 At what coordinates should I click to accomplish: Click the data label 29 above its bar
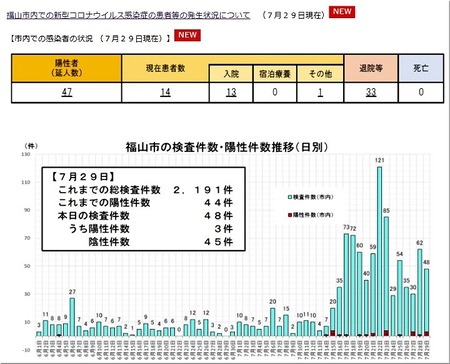(393, 289)
